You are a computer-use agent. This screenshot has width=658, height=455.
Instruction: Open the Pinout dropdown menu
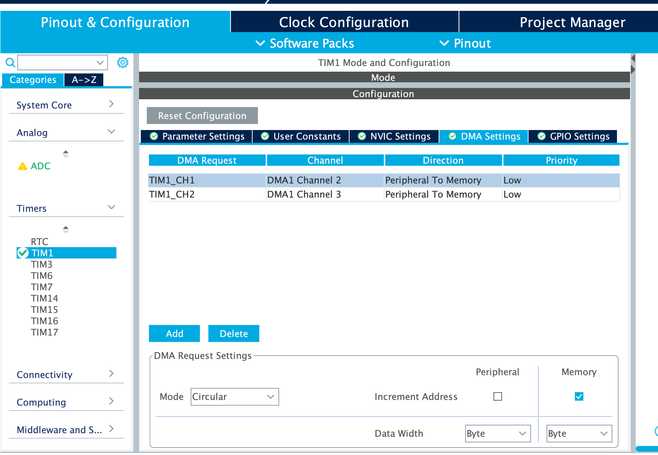[x=465, y=43]
